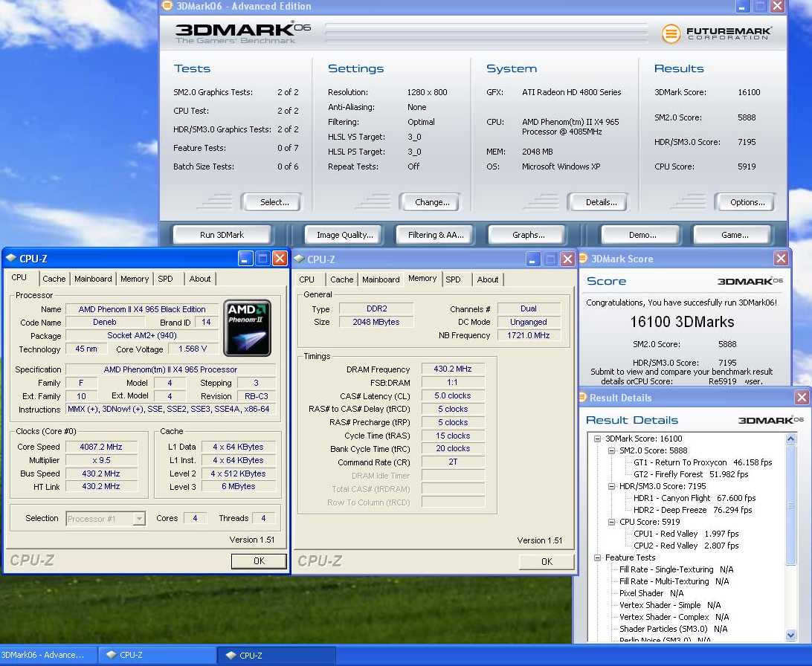Screen dimensions: 812x666
Task: Collapse the 3DMark Score tree node
Action: click(x=598, y=439)
